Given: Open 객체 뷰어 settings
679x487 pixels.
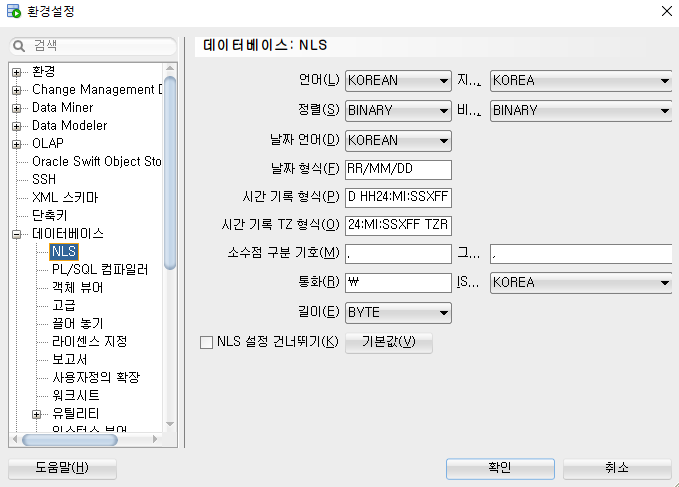Looking at the screenshot, I should pos(77,287).
